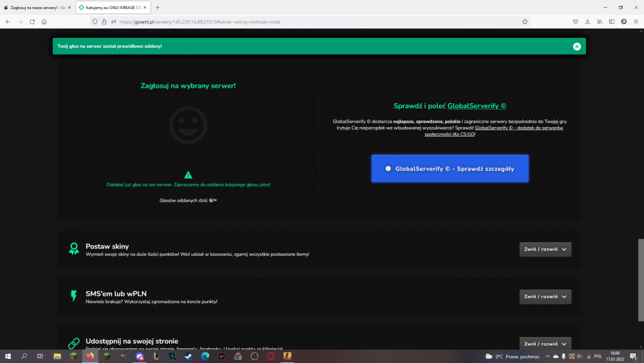Open OneDrive cloud tray icon
The width and height of the screenshot is (644, 363).
point(556,357)
